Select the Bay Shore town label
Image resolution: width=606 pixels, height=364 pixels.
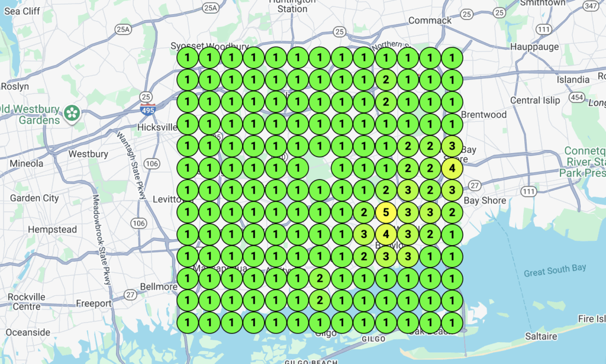[485, 201]
